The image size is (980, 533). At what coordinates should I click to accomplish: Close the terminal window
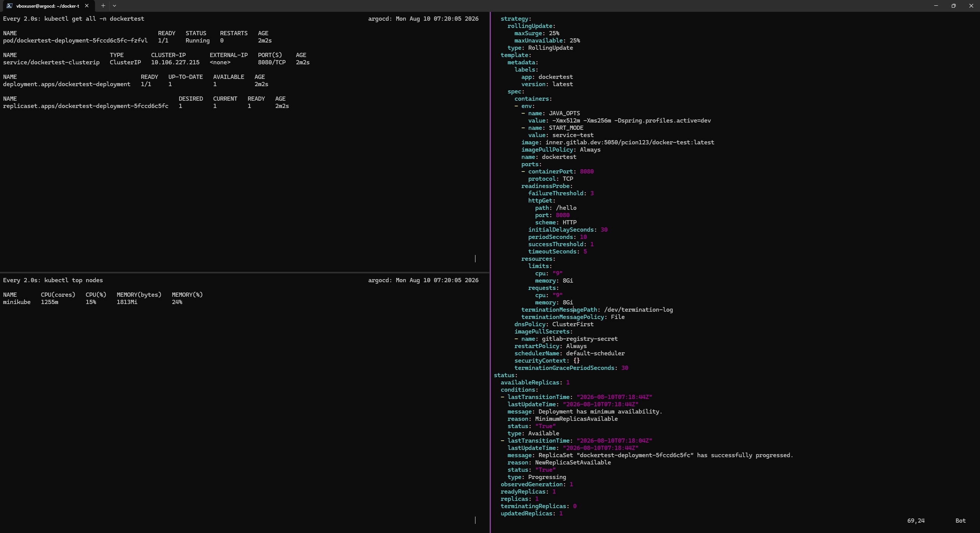coord(971,6)
